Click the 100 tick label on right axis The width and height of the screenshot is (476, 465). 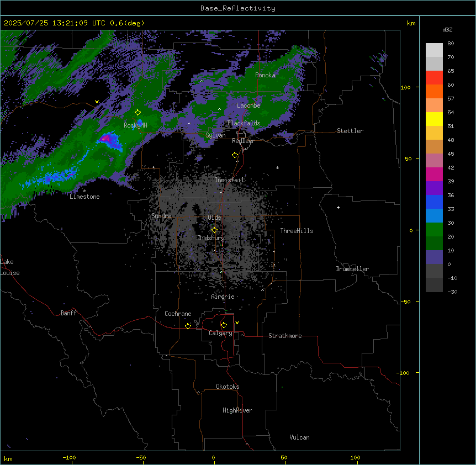(x=405, y=88)
